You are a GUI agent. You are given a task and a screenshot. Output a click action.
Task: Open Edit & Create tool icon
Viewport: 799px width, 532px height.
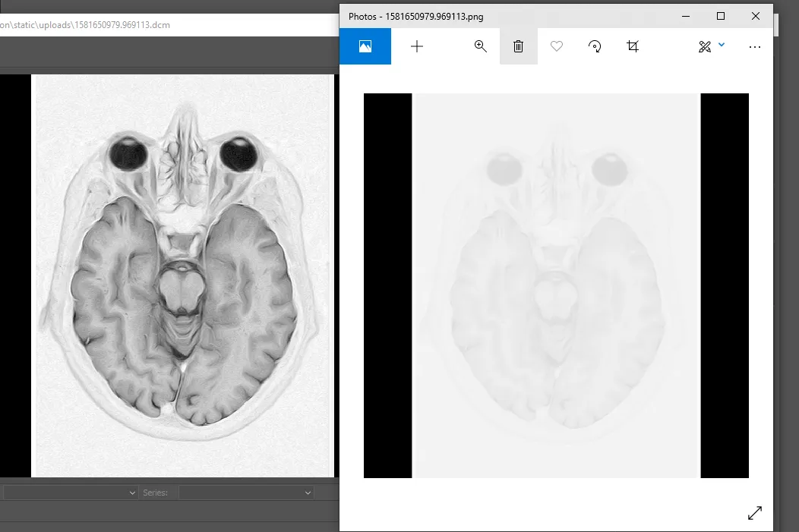(705, 47)
